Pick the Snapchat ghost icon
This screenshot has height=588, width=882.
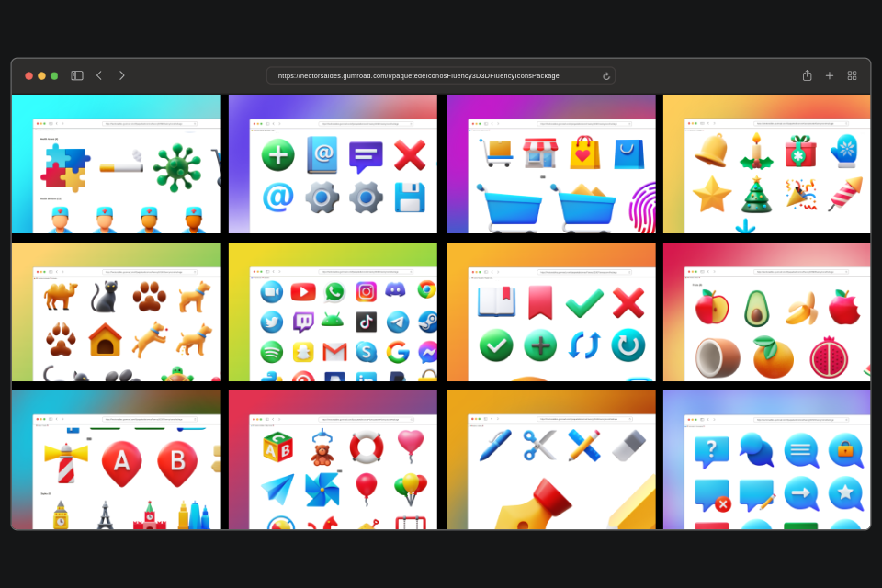[x=303, y=352]
